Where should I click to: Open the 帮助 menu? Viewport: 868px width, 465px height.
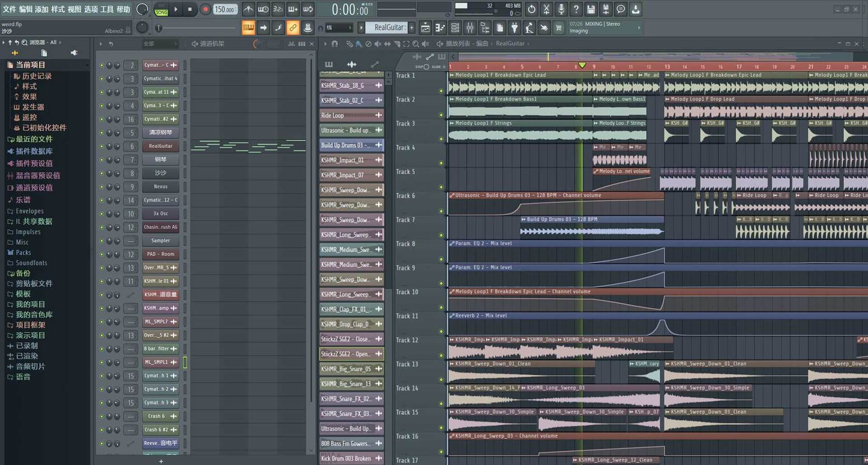coord(123,9)
